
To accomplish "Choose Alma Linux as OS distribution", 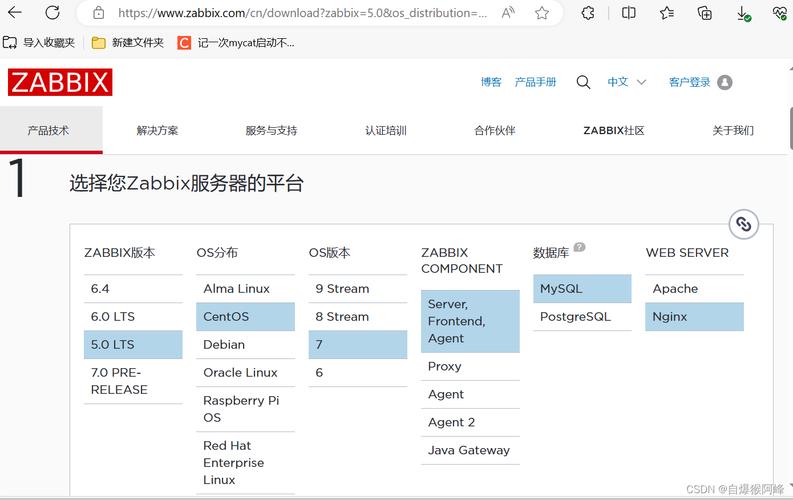I will coord(245,289).
